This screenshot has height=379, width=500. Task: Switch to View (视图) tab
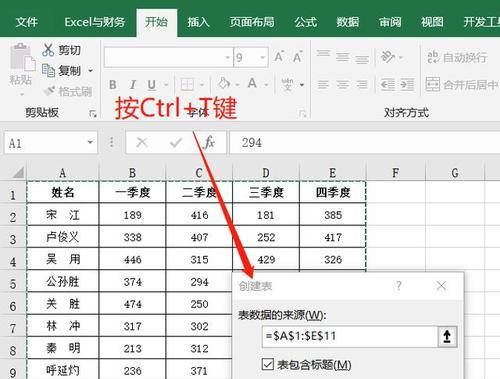(x=432, y=22)
